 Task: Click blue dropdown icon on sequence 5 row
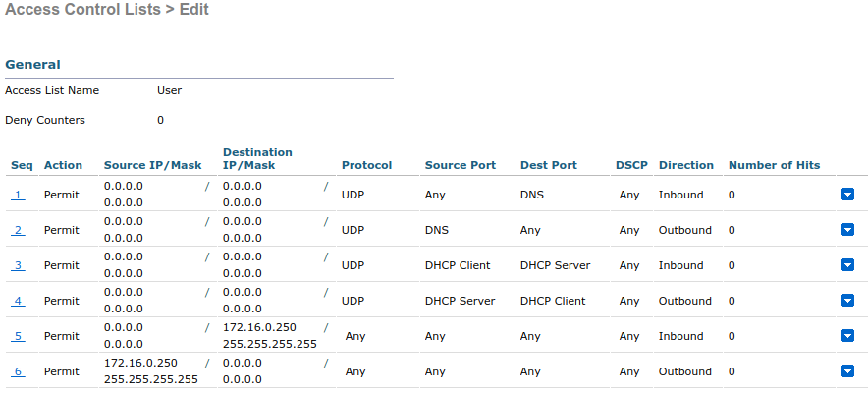[848, 336]
